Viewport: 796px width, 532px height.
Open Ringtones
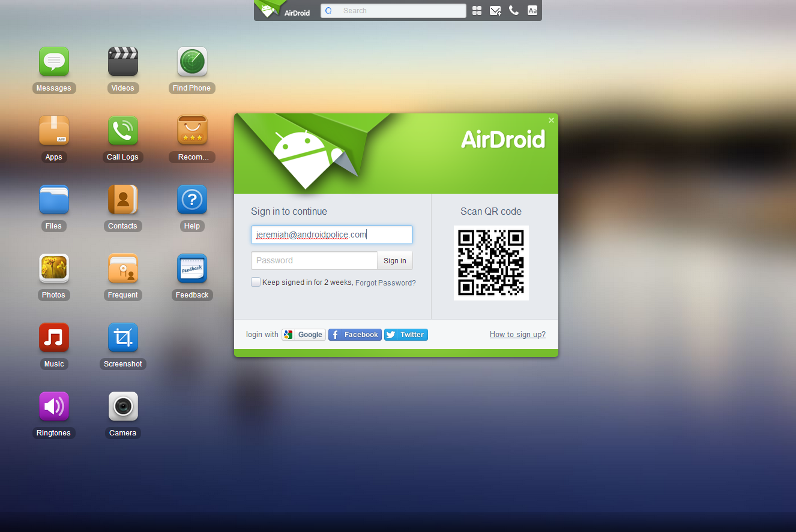(54, 406)
